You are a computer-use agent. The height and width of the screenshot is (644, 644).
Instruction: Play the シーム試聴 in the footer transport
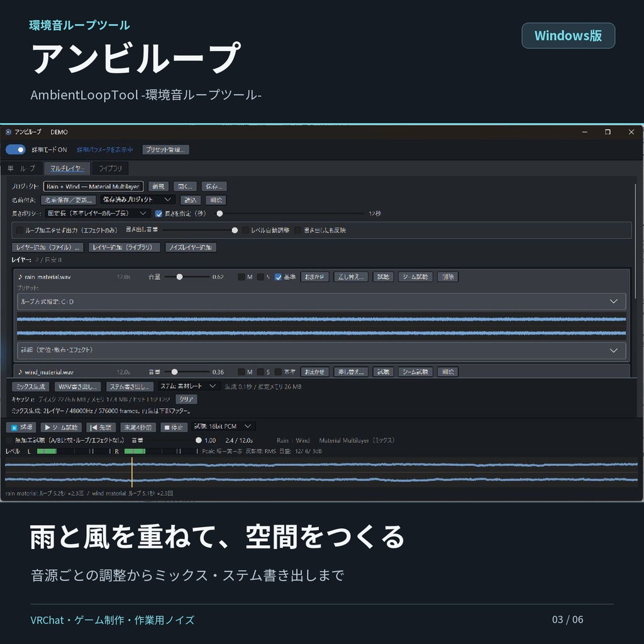coord(61,427)
